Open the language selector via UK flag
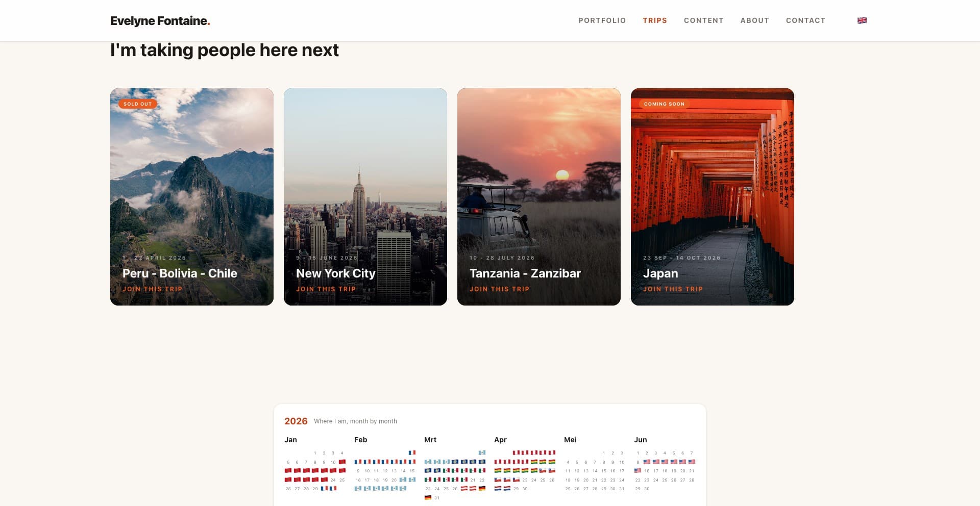 click(x=862, y=20)
